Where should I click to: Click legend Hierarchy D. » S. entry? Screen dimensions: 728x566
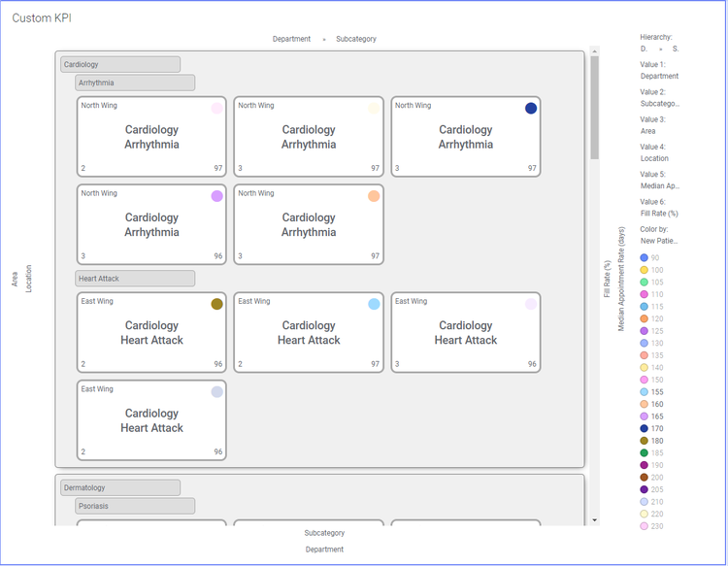[659, 49]
